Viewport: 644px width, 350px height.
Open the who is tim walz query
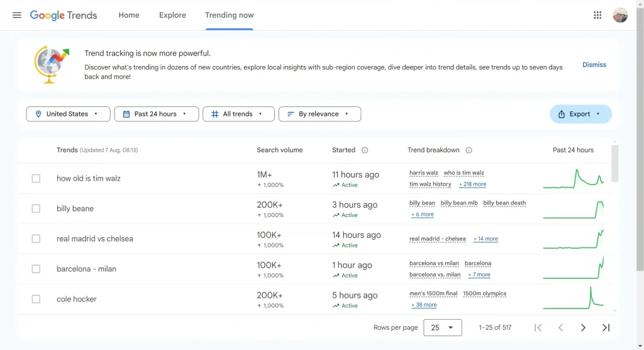(x=464, y=172)
